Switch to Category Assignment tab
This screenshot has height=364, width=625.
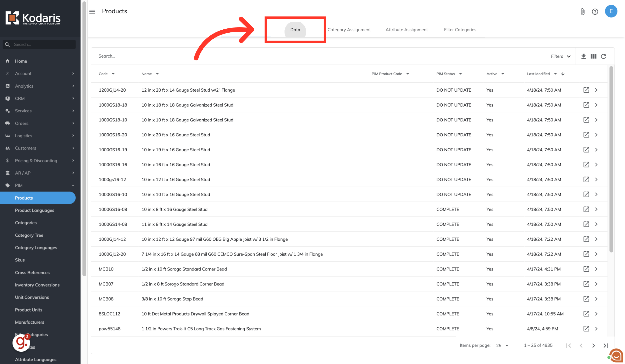pos(349,30)
